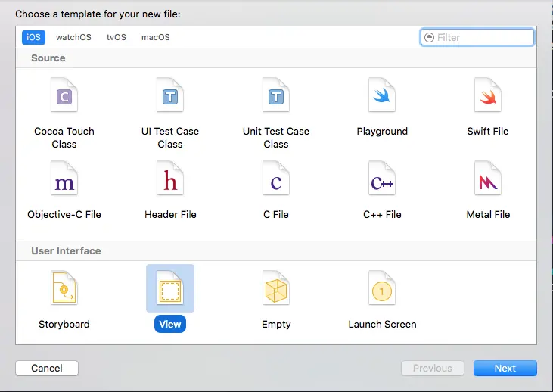This screenshot has height=392, width=553.
Task: Choose the C++ File template icon
Action: tap(382, 178)
